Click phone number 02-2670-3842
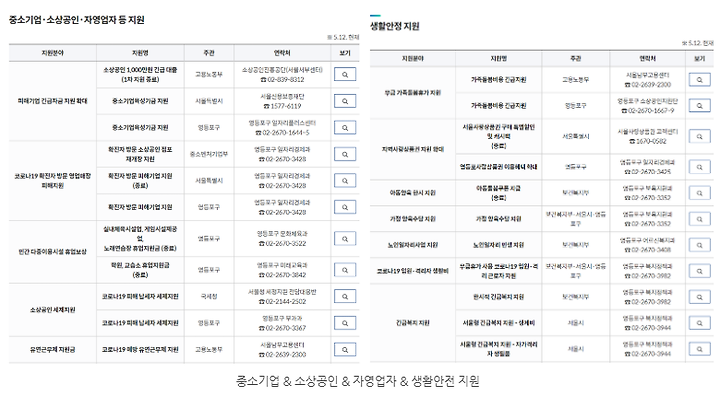 point(282,275)
